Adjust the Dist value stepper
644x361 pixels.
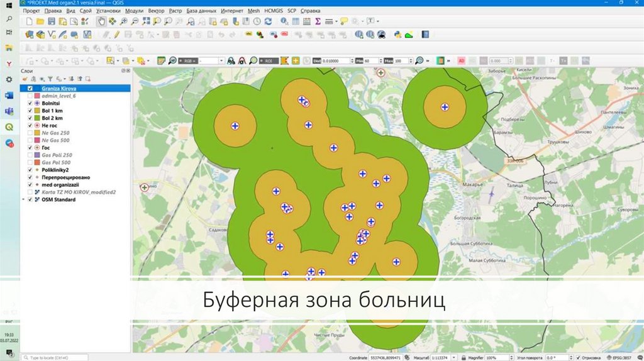[352, 61]
